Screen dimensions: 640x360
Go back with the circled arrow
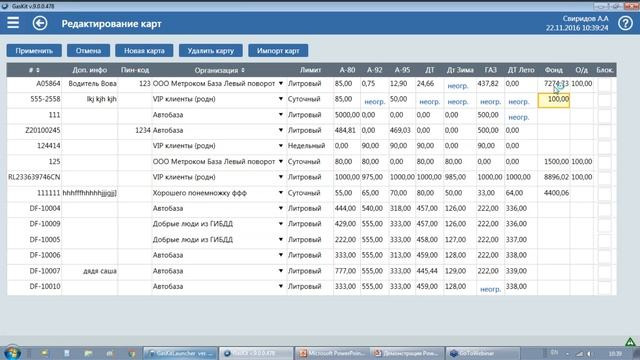[40, 23]
